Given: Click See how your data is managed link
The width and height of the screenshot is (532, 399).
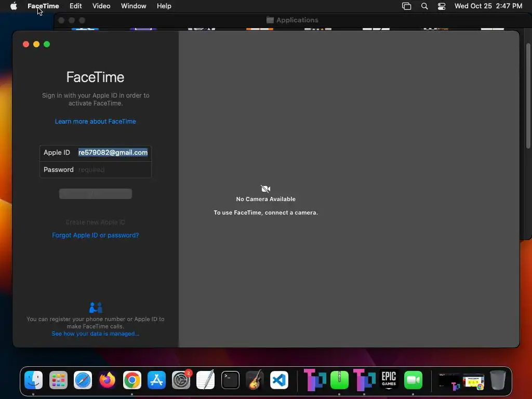Looking at the screenshot, I should (x=96, y=334).
